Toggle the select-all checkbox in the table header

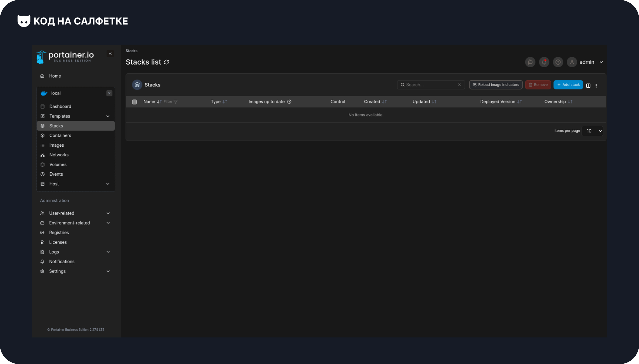click(134, 102)
